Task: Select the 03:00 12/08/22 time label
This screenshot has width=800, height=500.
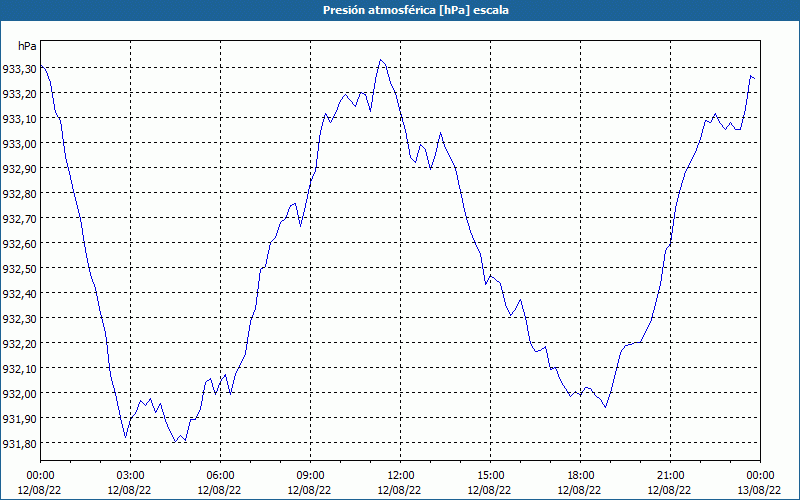Action: pos(130,483)
